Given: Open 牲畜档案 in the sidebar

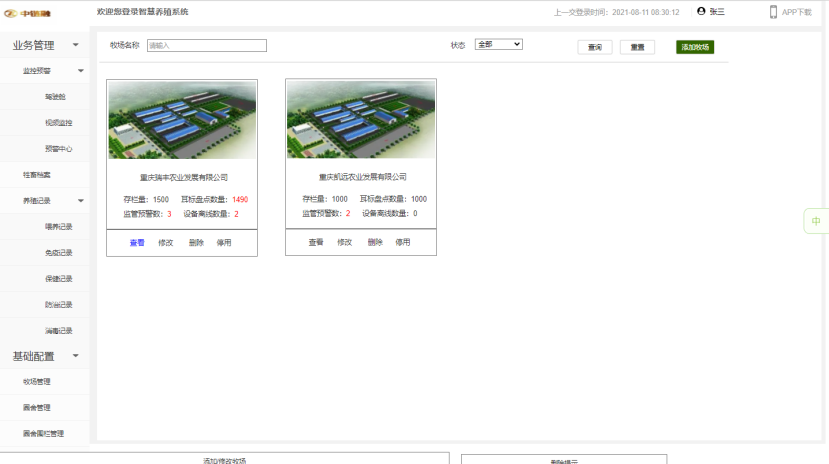Looking at the screenshot, I should point(36,174).
